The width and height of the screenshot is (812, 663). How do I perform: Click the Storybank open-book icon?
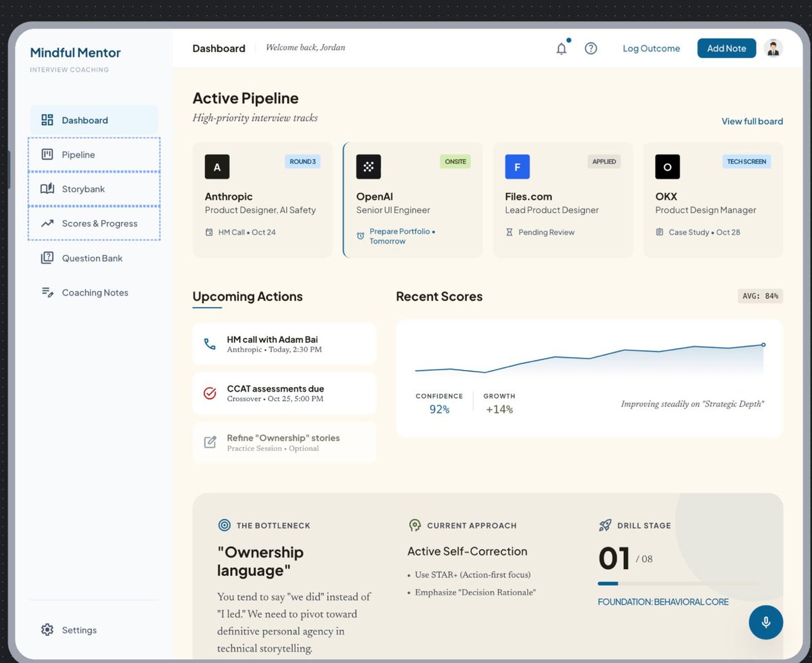coord(47,189)
